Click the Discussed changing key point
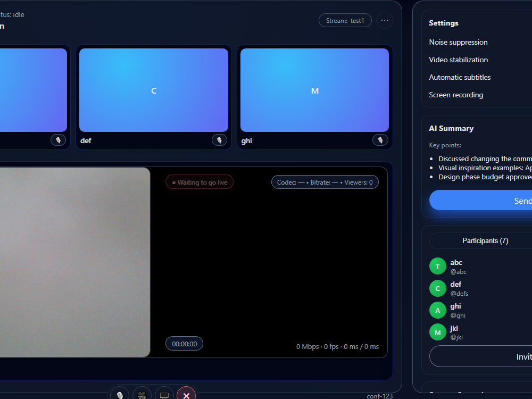The height and width of the screenshot is (399, 532). pos(485,159)
